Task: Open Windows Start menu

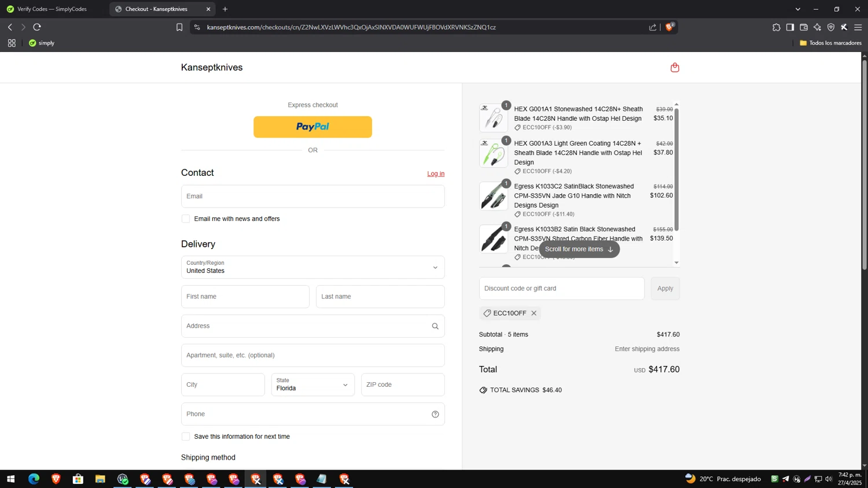Action: pyautogui.click(x=10, y=479)
